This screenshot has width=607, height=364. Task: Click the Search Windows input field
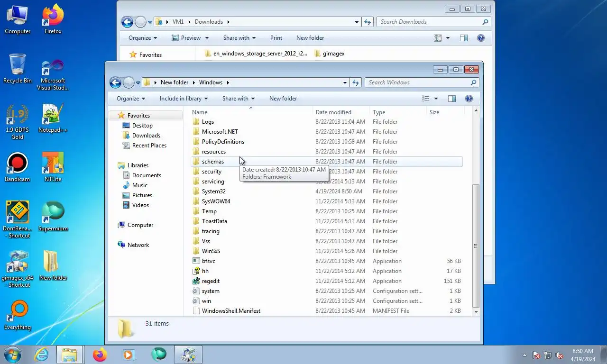point(421,82)
